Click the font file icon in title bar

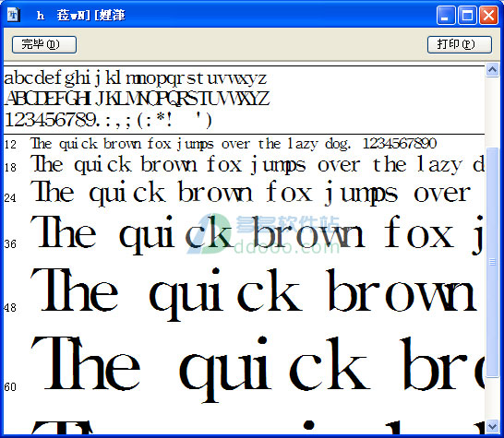(13, 15)
